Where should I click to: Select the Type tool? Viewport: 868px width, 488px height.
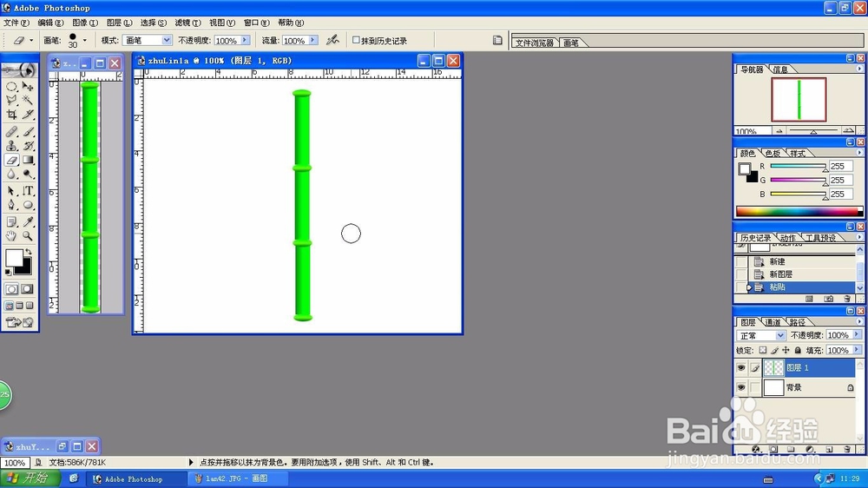tap(28, 191)
